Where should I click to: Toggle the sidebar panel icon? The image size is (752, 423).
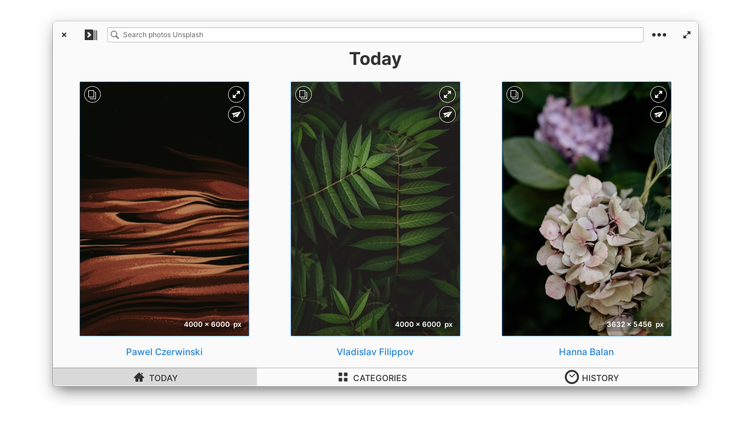91,35
